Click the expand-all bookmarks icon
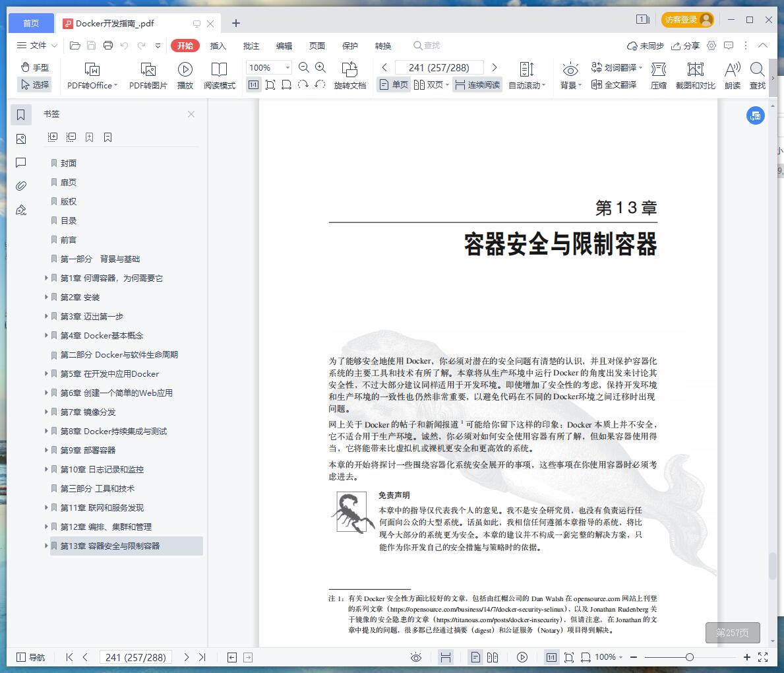 53,137
